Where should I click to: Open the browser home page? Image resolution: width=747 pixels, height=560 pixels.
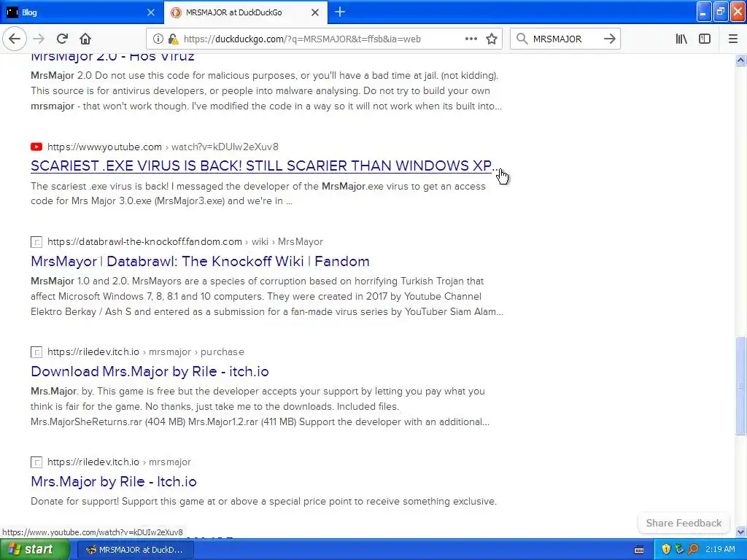85,39
